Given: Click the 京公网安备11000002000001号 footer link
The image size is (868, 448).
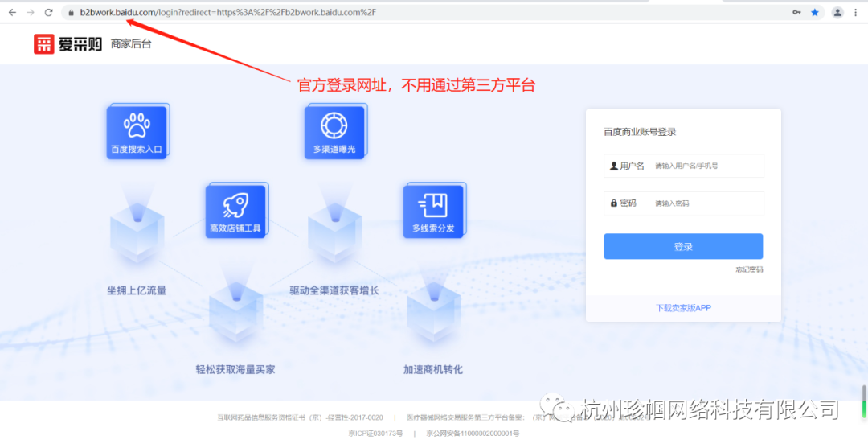Looking at the screenshot, I should click(473, 433).
